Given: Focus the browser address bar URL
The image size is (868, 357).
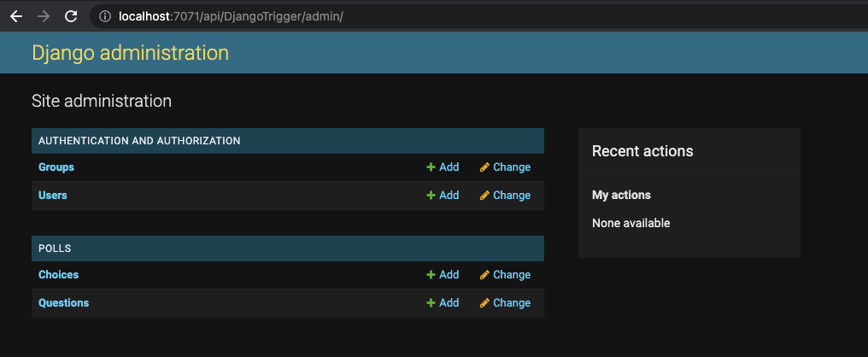Looking at the screenshot, I should tap(231, 16).
